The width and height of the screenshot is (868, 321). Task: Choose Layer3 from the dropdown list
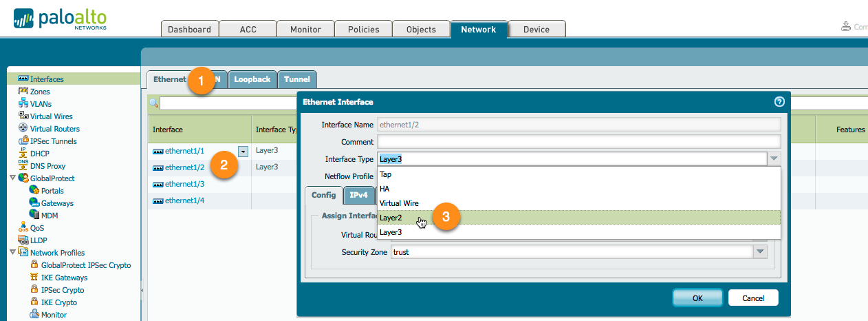click(x=579, y=232)
